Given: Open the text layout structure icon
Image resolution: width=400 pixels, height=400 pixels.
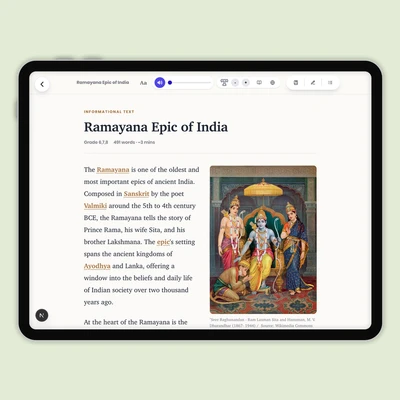Looking at the screenshot, I should [x=224, y=83].
